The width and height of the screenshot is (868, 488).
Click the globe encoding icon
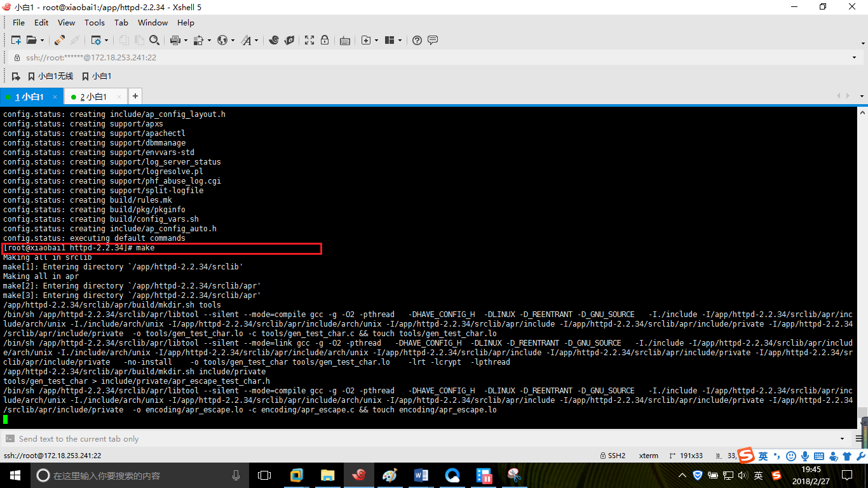(x=222, y=40)
